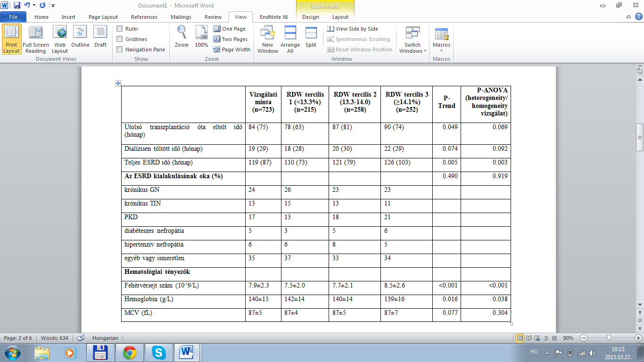Open the Windows Start menu
Screen dimensions: 644x362
point(13,352)
